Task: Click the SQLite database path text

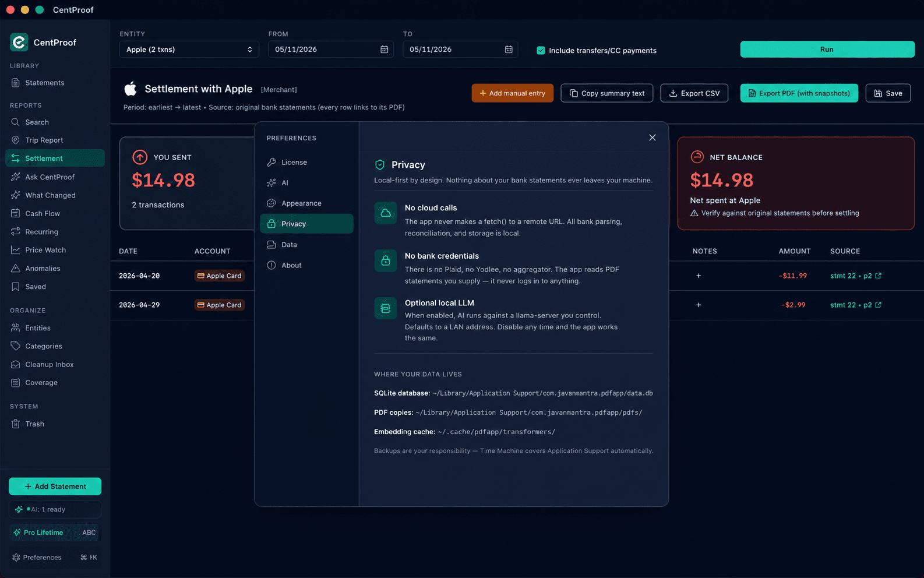Action: tap(542, 393)
